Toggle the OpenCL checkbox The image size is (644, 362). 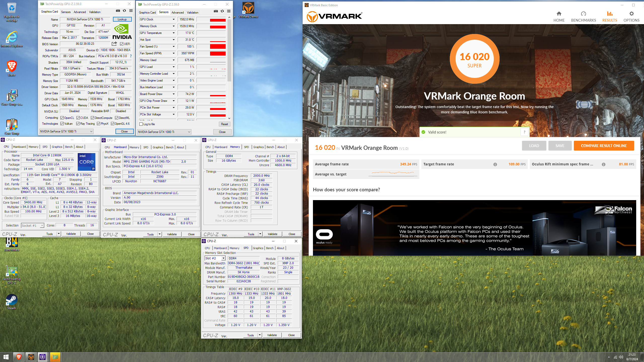[x=62, y=118]
